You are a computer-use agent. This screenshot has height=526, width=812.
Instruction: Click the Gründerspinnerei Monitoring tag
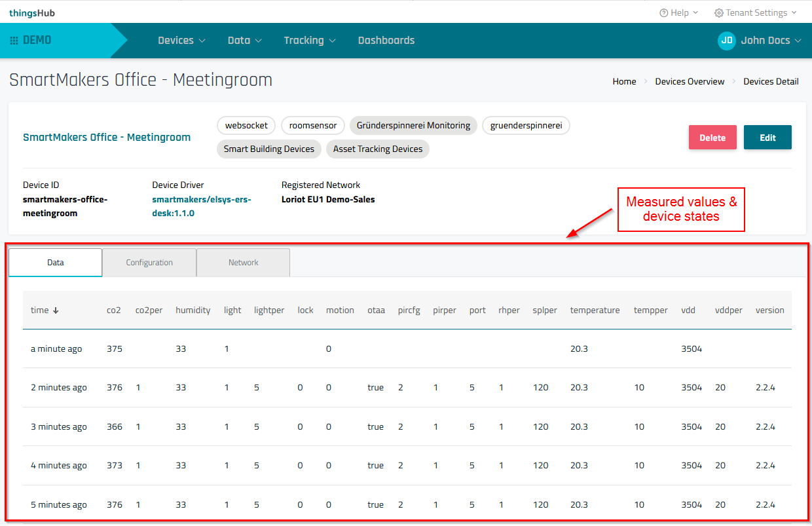413,125
